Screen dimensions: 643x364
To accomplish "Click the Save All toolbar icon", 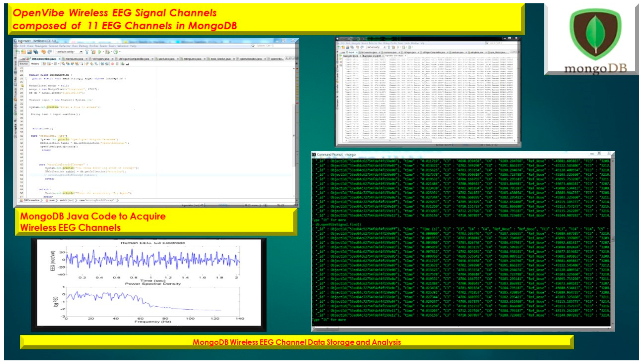I will coord(36,52).
